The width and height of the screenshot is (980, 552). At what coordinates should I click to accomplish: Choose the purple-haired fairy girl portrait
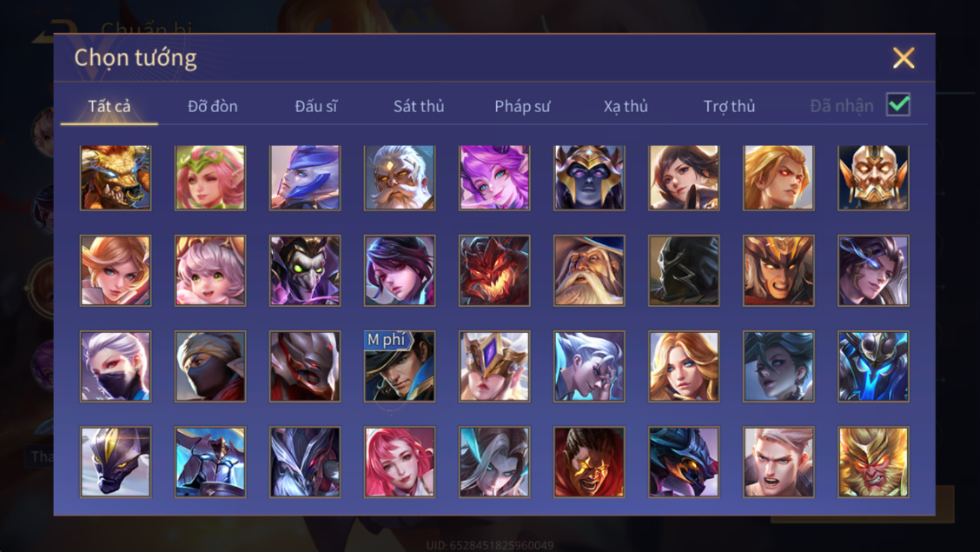click(494, 177)
